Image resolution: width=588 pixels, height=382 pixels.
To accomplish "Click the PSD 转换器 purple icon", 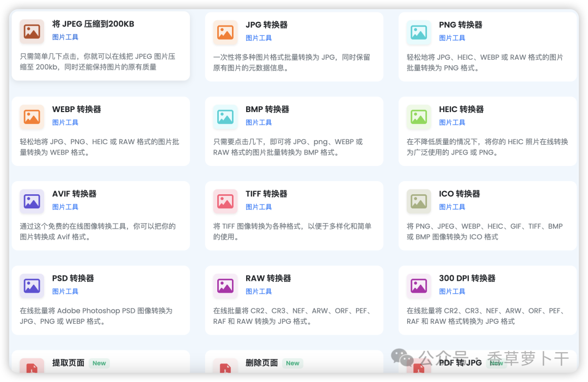I will (x=32, y=286).
